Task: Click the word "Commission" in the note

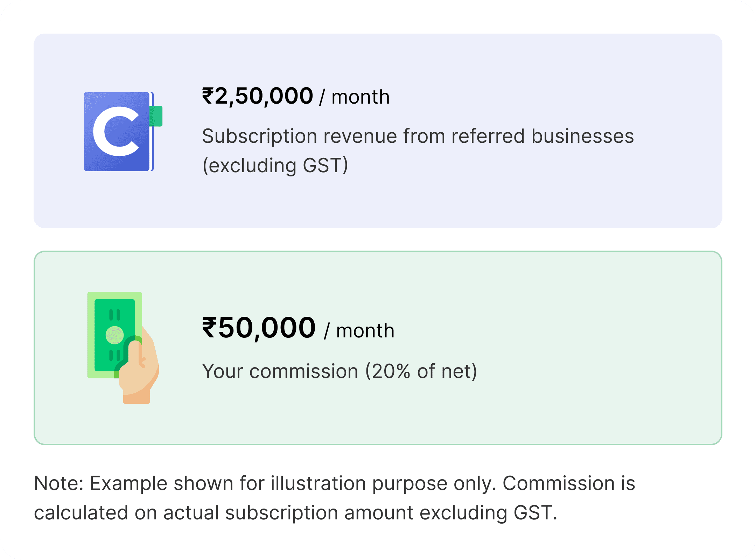Action: tap(559, 483)
